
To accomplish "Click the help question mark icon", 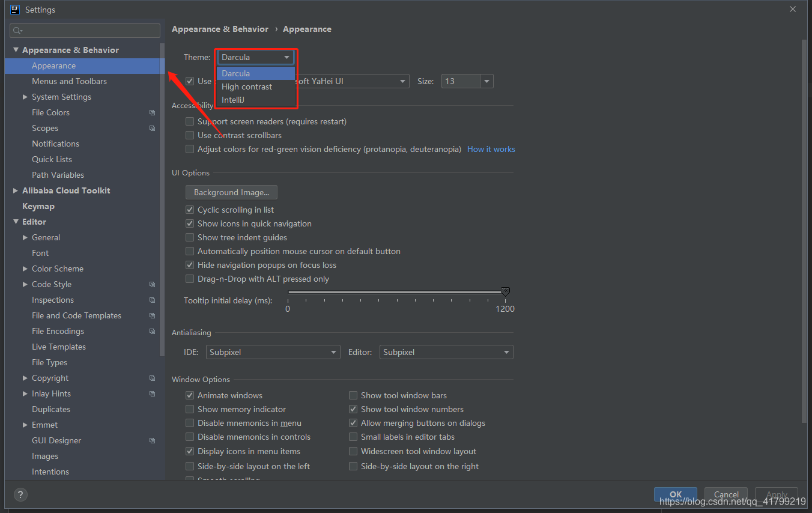I will tap(20, 495).
